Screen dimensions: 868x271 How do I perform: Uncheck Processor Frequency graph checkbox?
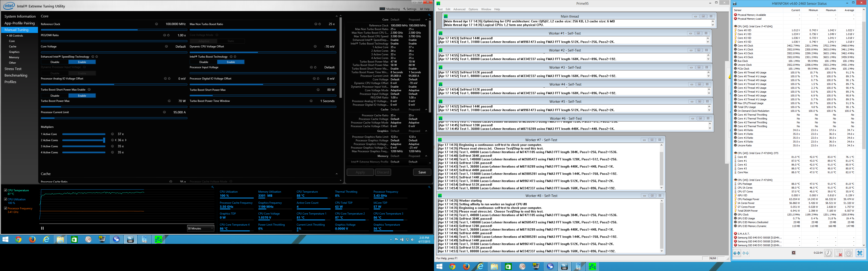(x=6, y=208)
